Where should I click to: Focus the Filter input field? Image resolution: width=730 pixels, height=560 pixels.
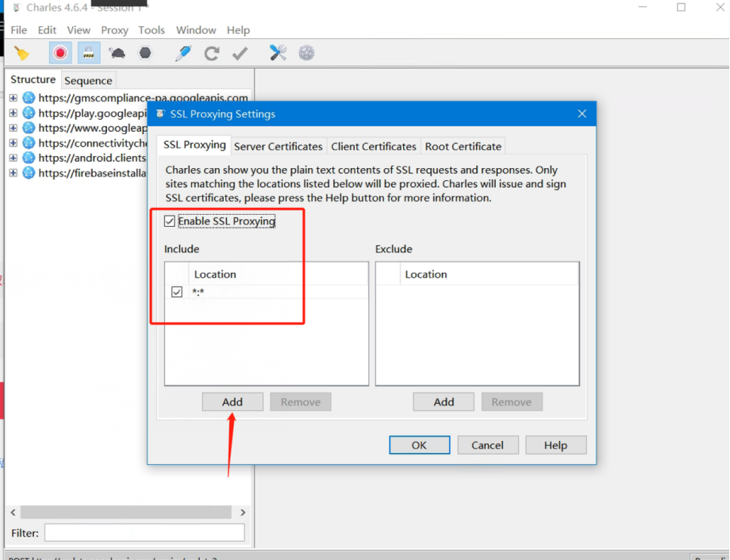tap(145, 533)
